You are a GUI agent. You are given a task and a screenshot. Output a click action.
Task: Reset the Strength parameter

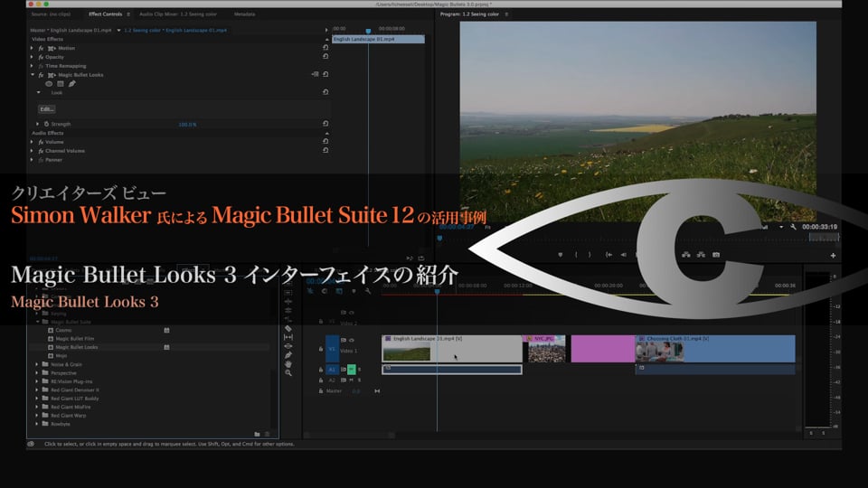pyautogui.click(x=325, y=124)
